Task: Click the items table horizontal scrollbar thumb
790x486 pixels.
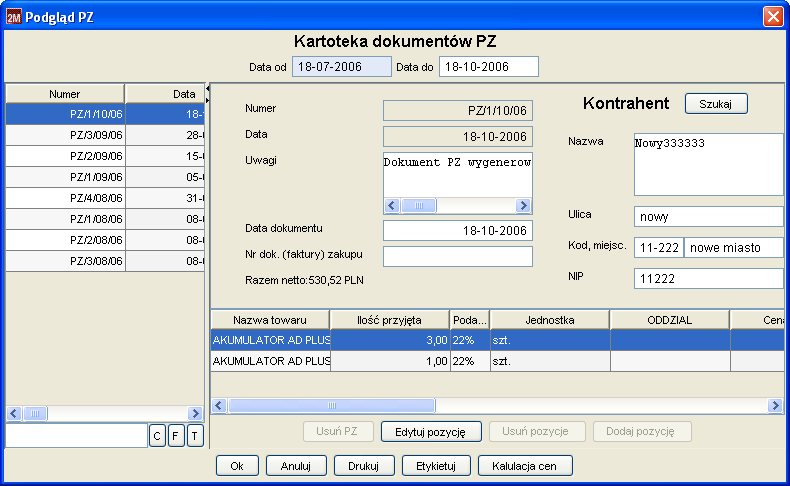Action: 332,405
